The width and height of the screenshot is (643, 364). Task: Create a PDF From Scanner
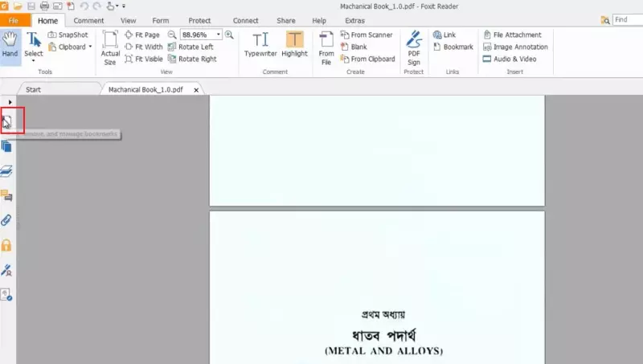tap(367, 35)
